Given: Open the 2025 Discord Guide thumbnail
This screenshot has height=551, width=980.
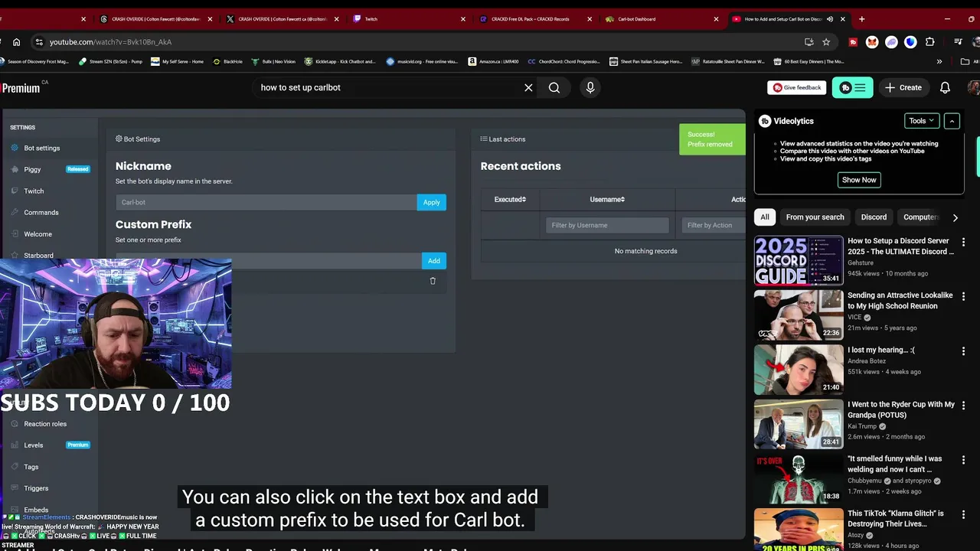Looking at the screenshot, I should (x=799, y=260).
